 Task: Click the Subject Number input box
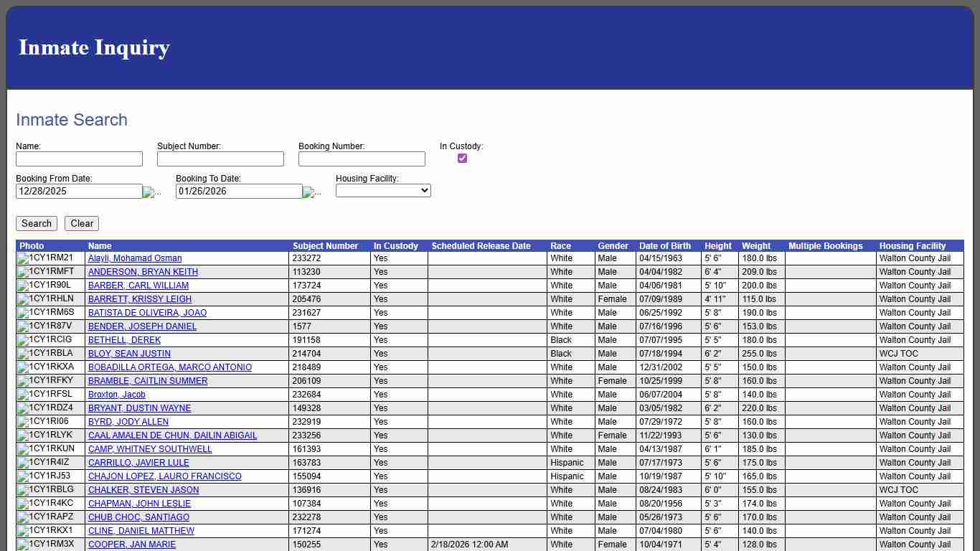coord(220,159)
